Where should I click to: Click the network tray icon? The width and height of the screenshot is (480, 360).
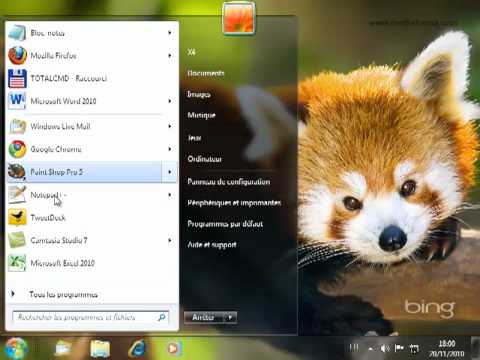[414, 349]
